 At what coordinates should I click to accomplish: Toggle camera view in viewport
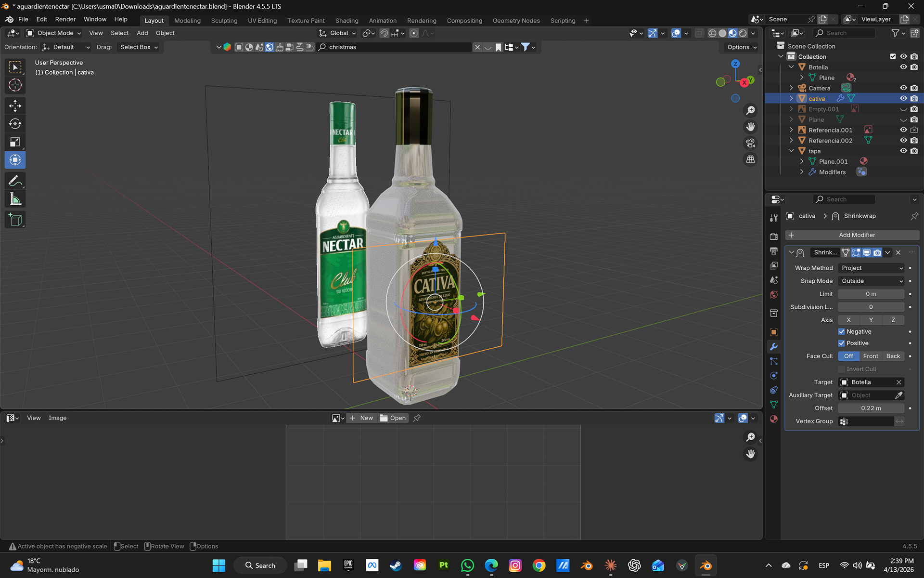[x=750, y=143]
